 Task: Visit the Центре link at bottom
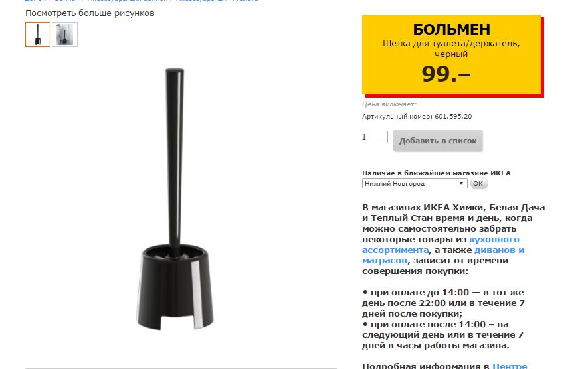[x=510, y=366]
